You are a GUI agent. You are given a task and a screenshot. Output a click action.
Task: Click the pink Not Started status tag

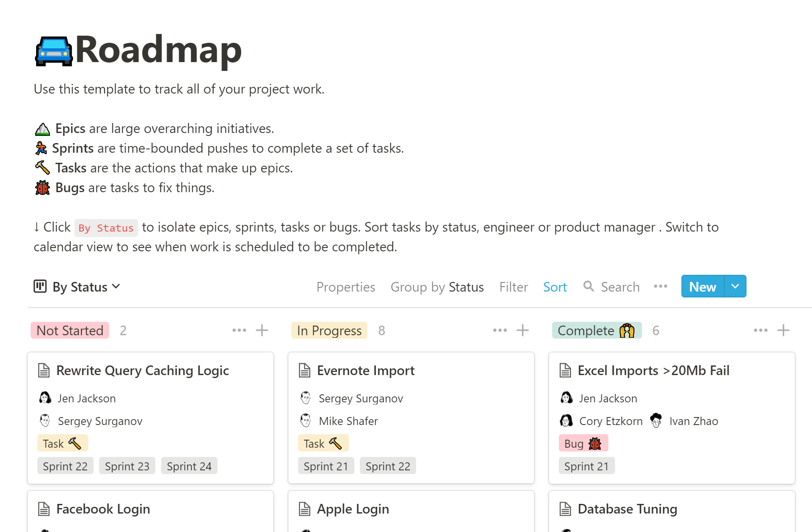[x=70, y=331]
